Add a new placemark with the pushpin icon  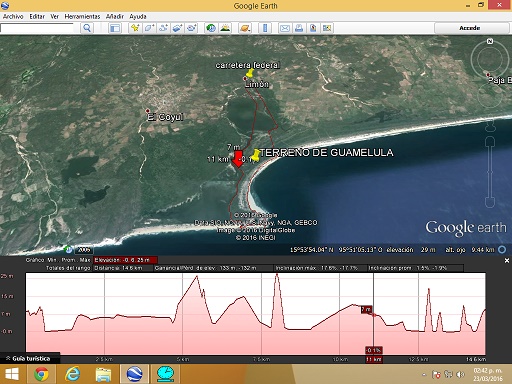pyautogui.click(x=135, y=28)
